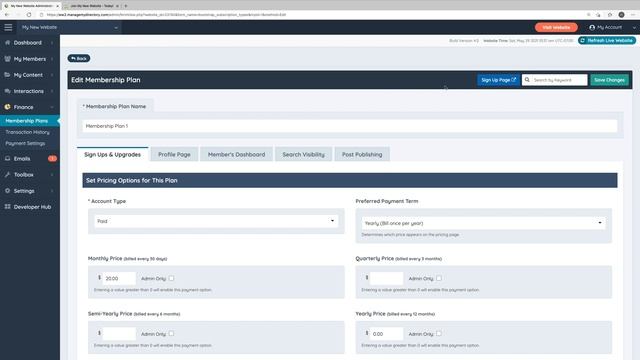
Task: Close the Join My New Website tab
Action: [x=118, y=6]
